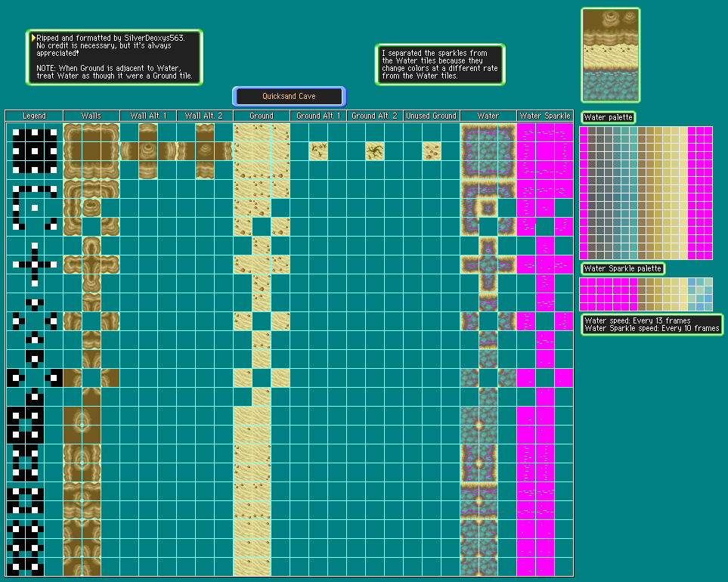Select the Legend column header
728x582 pixels.
pyautogui.click(x=34, y=116)
